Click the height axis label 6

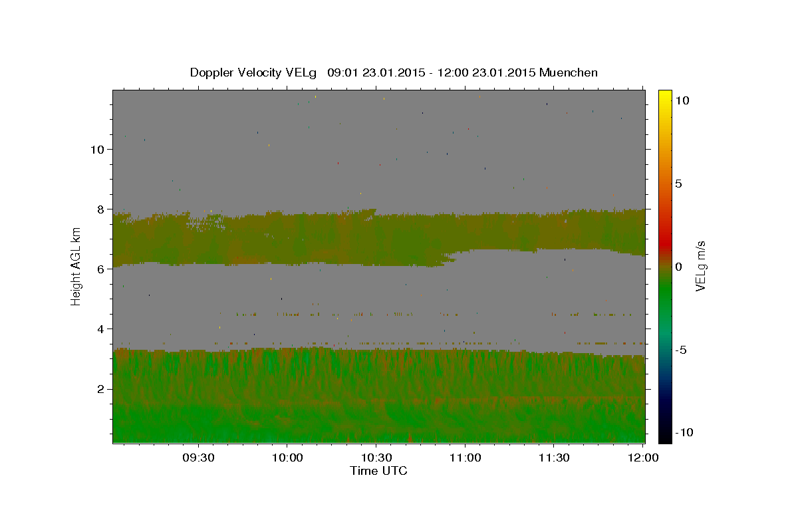(101, 269)
